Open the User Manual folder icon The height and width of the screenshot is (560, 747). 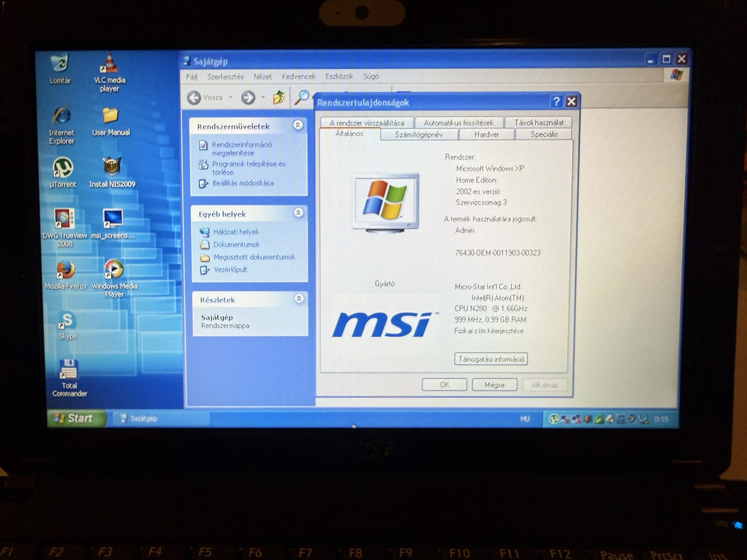(111, 121)
